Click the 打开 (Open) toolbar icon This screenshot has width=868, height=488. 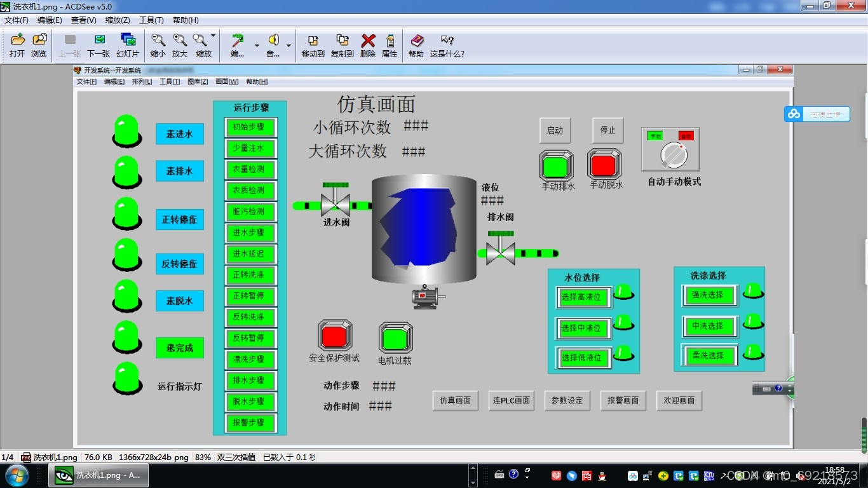(x=17, y=40)
